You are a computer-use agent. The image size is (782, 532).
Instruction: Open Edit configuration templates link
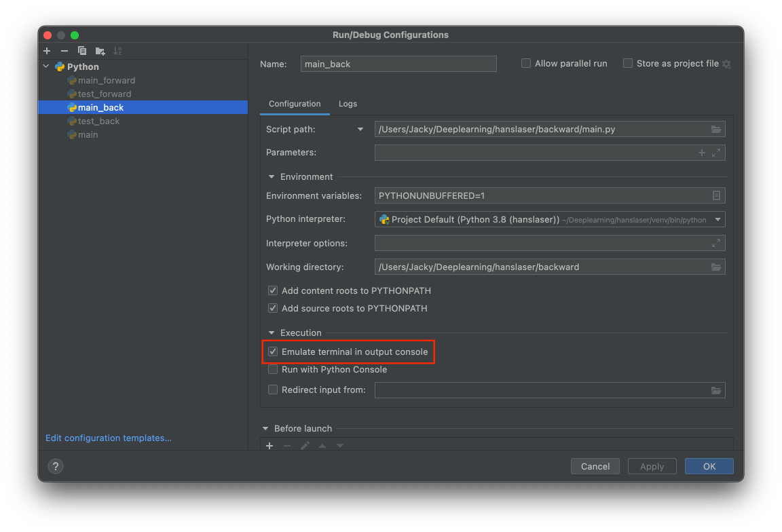click(x=108, y=438)
